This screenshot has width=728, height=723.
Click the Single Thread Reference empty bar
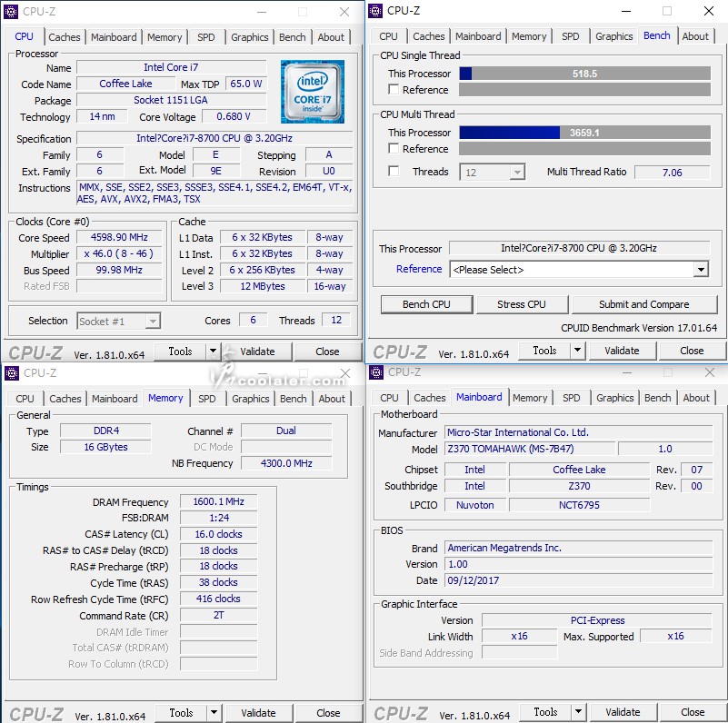pyautogui.click(x=584, y=89)
